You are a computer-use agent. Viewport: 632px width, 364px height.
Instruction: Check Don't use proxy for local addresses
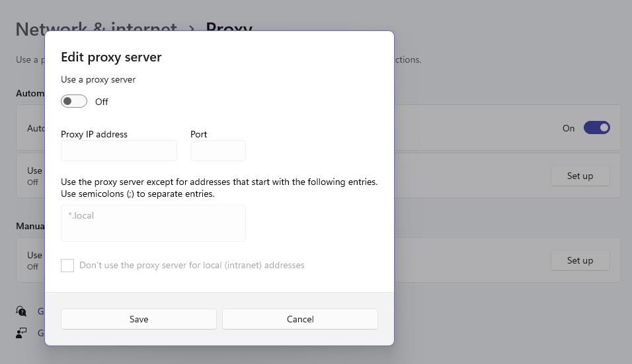tap(67, 266)
